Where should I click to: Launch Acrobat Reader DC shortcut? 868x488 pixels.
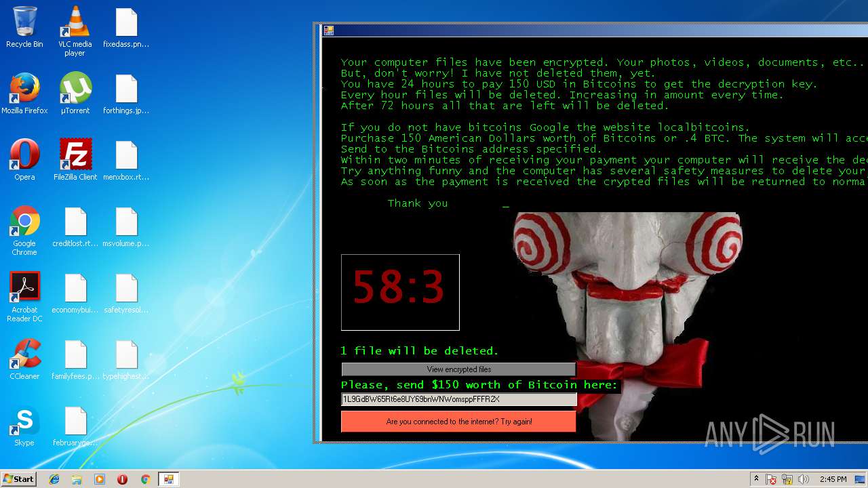[24, 297]
